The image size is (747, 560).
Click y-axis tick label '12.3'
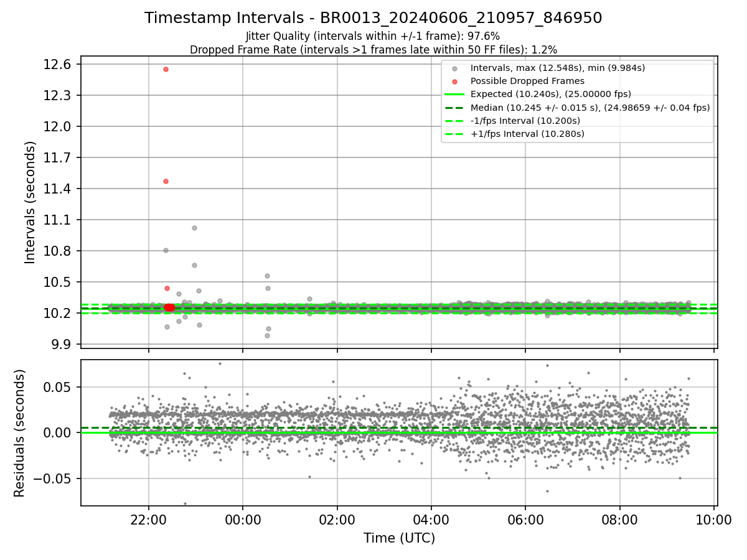point(58,96)
